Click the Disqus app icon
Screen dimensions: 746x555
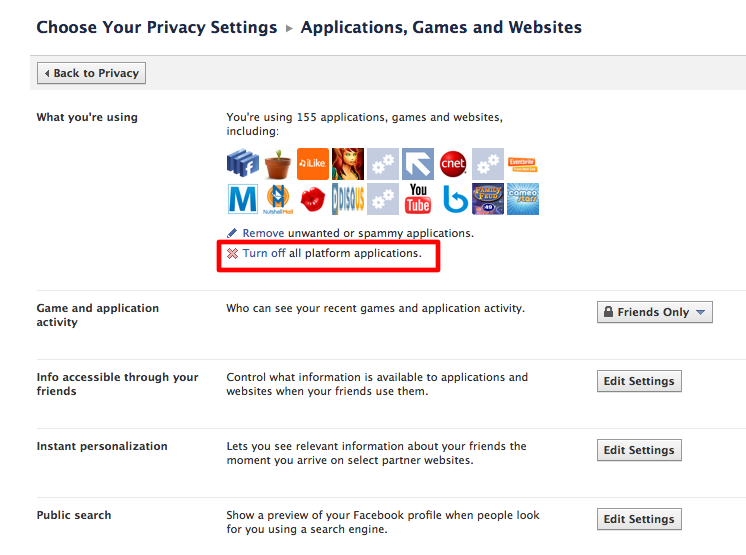click(348, 199)
